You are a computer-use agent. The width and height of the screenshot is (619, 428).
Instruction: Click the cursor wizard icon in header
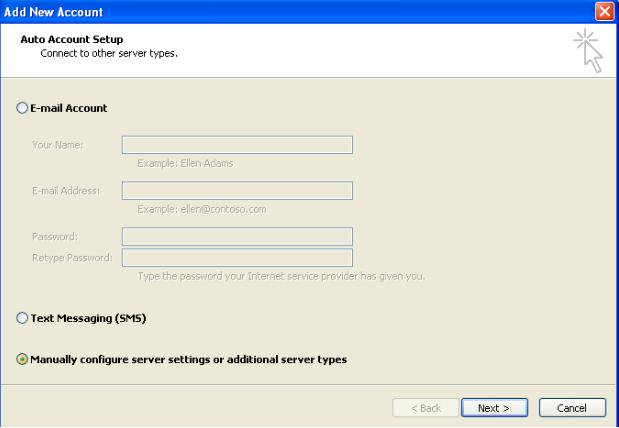pos(589,51)
